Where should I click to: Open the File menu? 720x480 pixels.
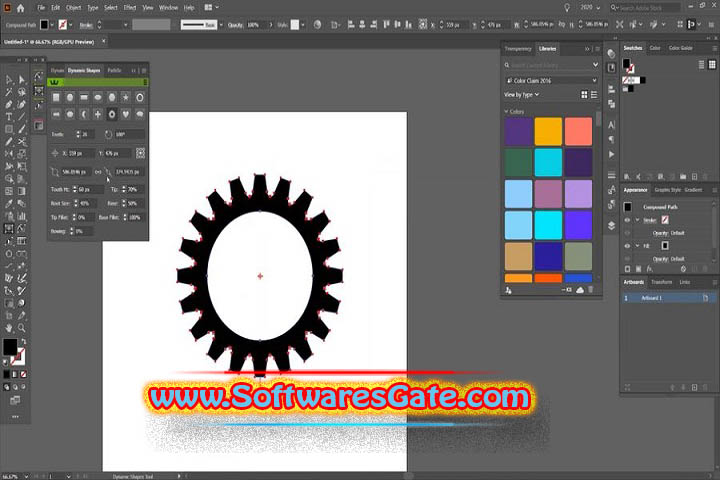pyautogui.click(x=41, y=8)
